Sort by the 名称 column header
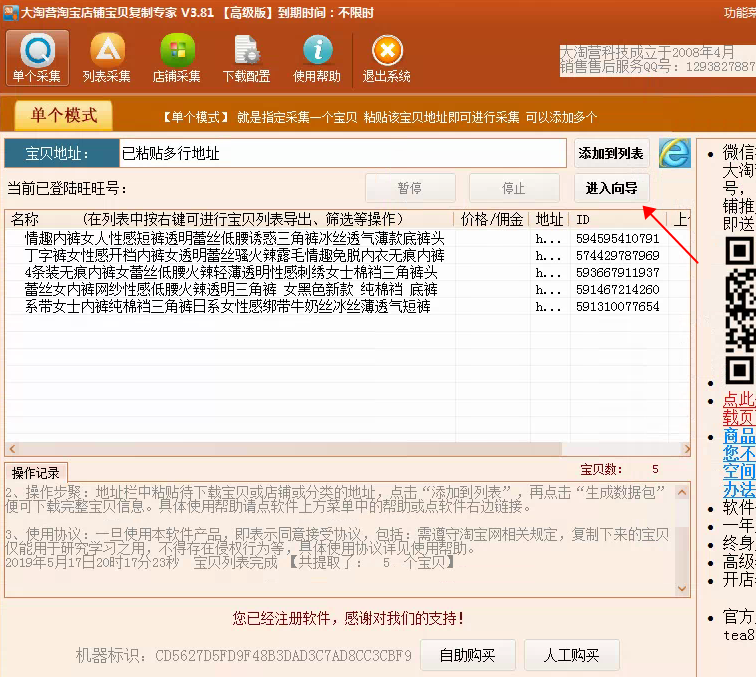Viewport: 756px width, 677px height. tap(230, 219)
